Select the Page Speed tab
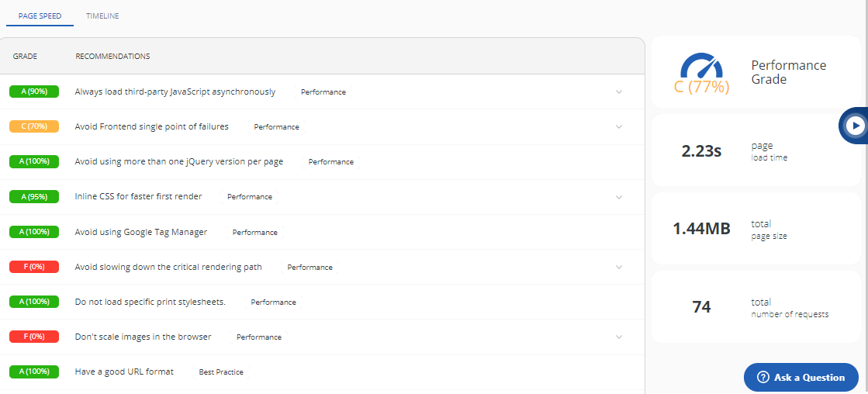Viewport: 868px width, 394px height. tap(40, 16)
